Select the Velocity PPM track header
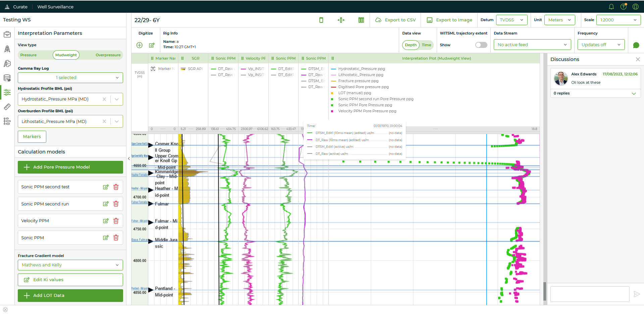Image resolution: width=644 pixels, height=314 pixels. [254, 58]
